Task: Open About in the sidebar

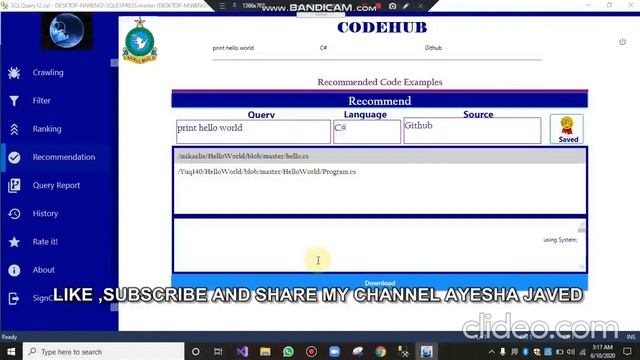Action: point(44,270)
